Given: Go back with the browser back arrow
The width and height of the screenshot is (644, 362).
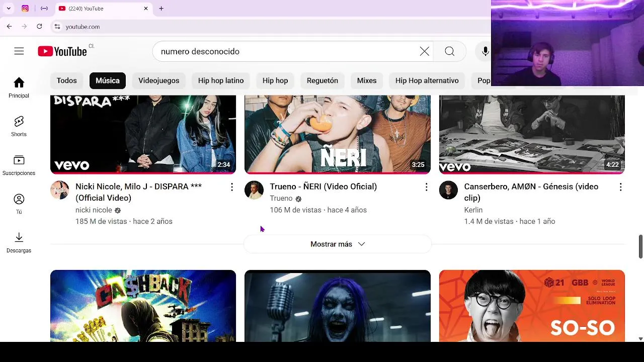Looking at the screenshot, I should [x=9, y=26].
